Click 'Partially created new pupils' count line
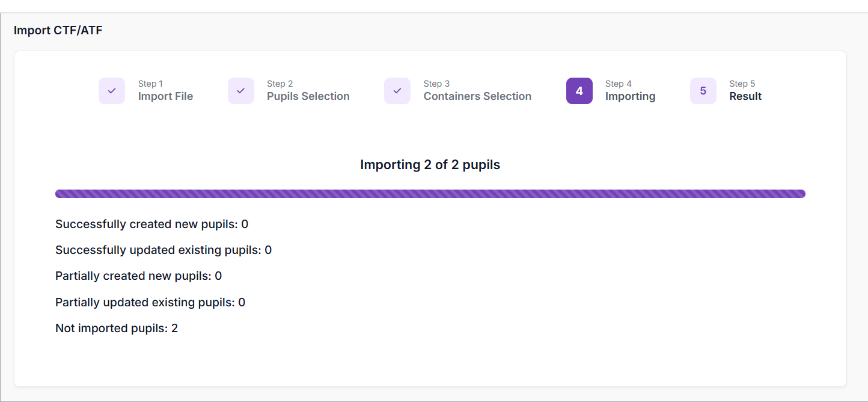 click(x=138, y=276)
